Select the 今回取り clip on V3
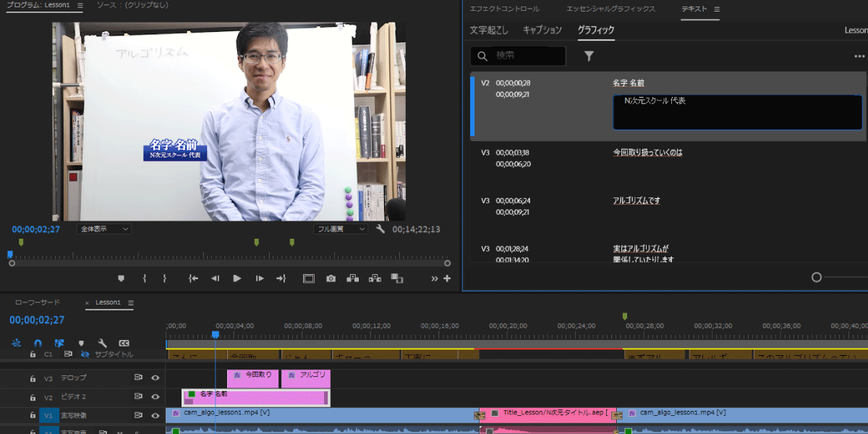This screenshot has width=868, height=434. 253,378
